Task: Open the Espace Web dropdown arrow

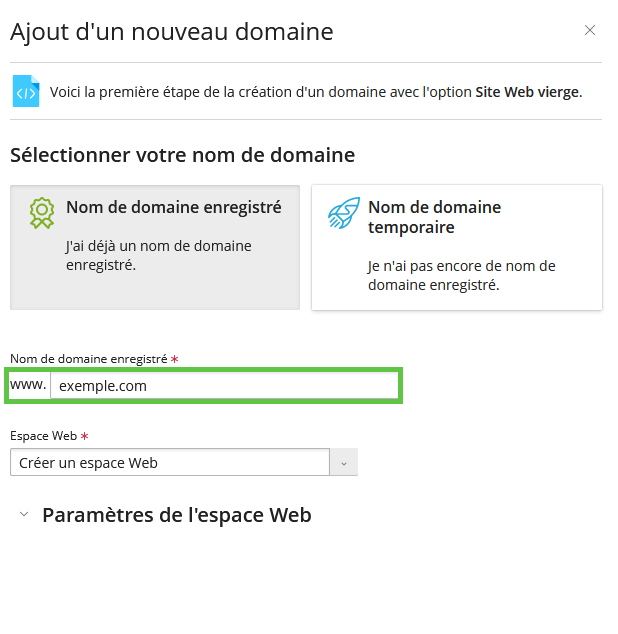Action: 344,462
